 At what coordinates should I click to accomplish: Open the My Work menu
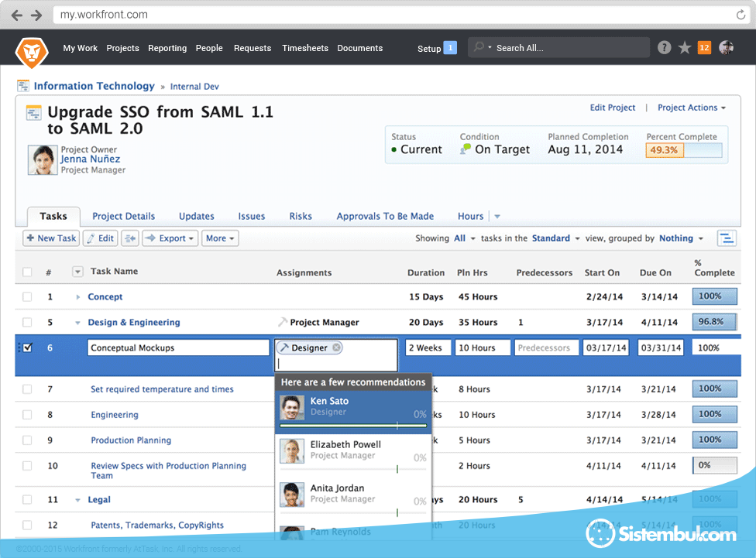coord(80,48)
